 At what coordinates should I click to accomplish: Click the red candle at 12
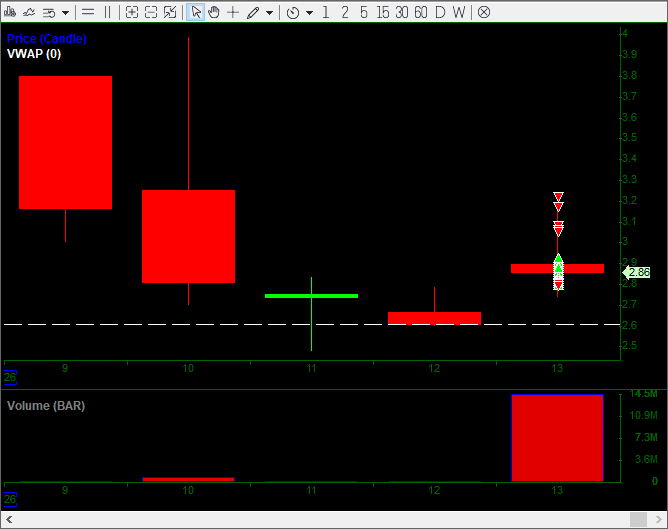click(435, 318)
